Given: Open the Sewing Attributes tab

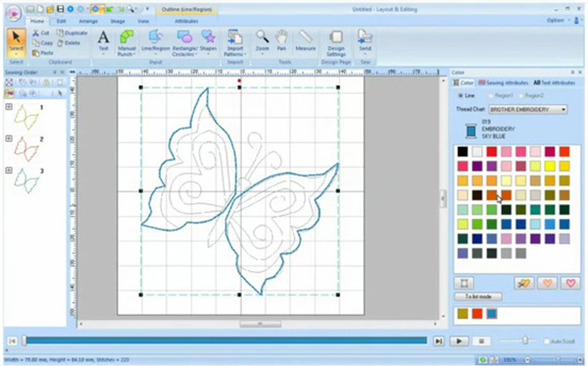Looking at the screenshot, I should pos(504,82).
